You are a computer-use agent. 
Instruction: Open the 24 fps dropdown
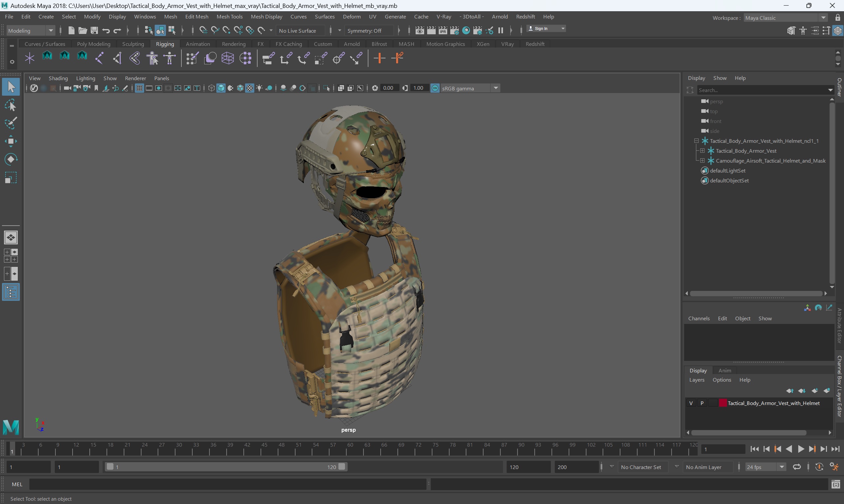point(765,467)
